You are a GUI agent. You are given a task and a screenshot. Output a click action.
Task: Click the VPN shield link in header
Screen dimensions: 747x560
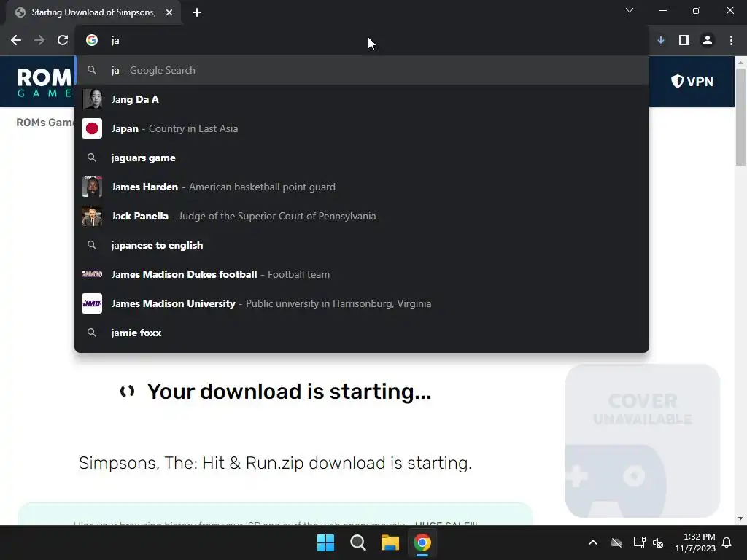(692, 82)
